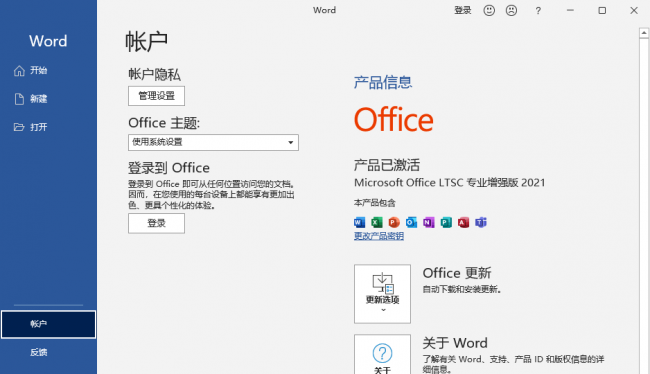Minimize the Word window
Viewport: 650px width, 374px height.
tap(570, 10)
